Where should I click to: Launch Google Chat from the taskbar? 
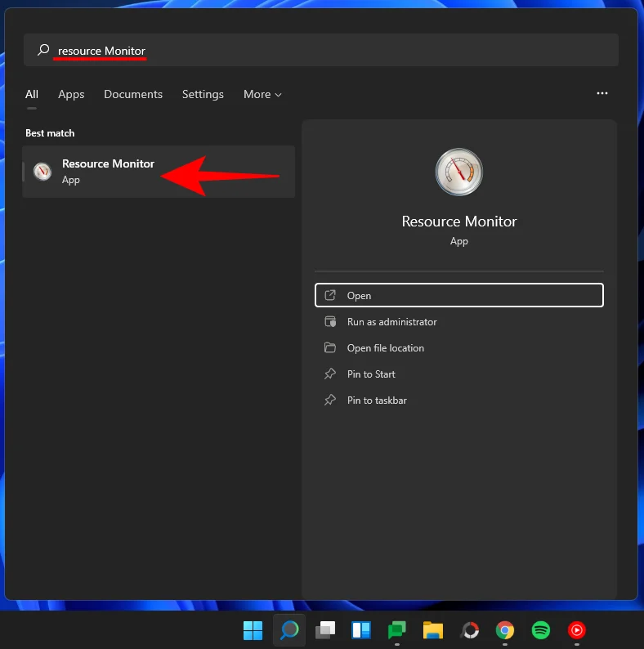point(397,630)
